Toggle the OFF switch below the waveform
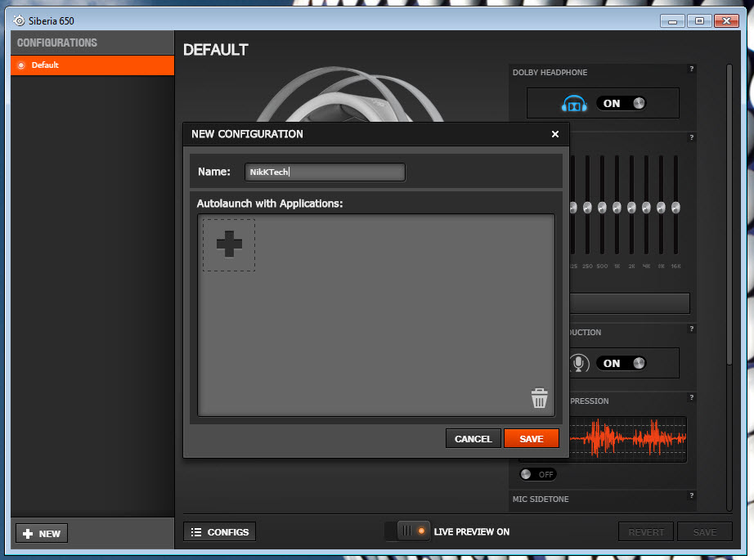Viewport: 754px width, 560px height. (538, 474)
